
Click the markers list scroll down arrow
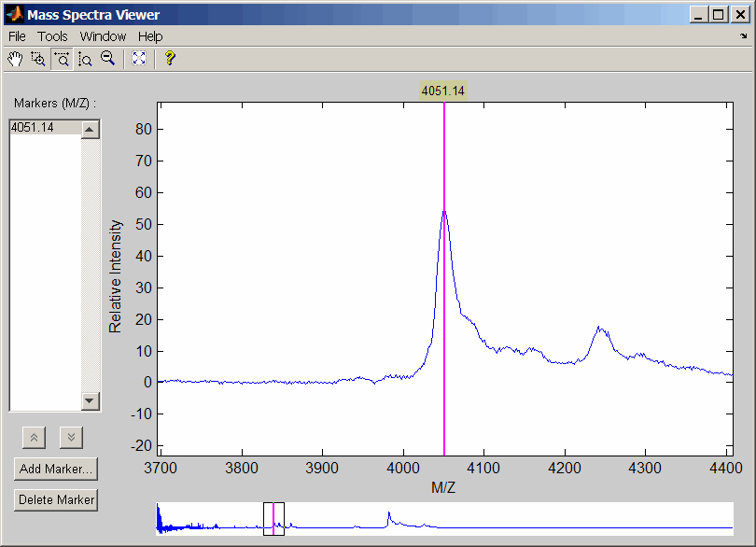[91, 400]
